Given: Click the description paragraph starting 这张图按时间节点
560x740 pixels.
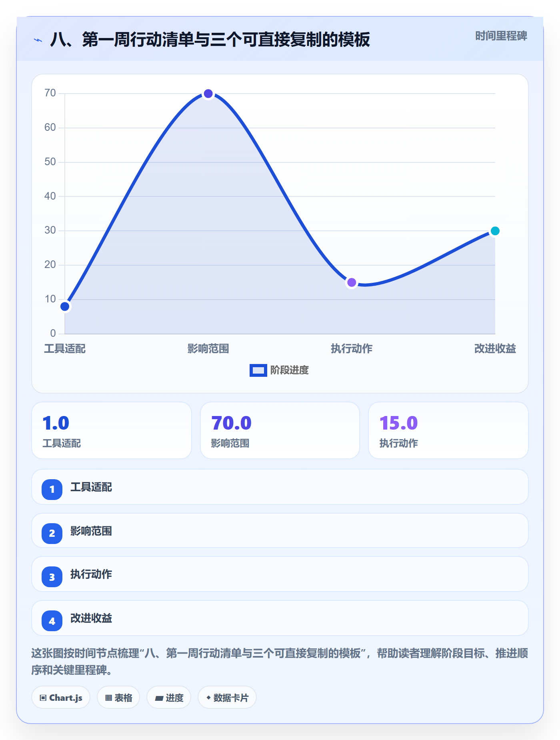Looking at the screenshot, I should coord(280,662).
